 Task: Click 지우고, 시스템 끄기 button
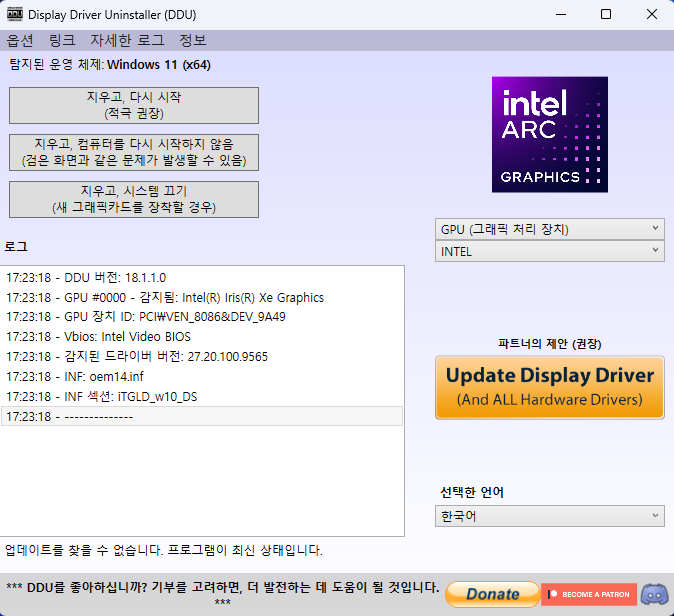(x=134, y=199)
